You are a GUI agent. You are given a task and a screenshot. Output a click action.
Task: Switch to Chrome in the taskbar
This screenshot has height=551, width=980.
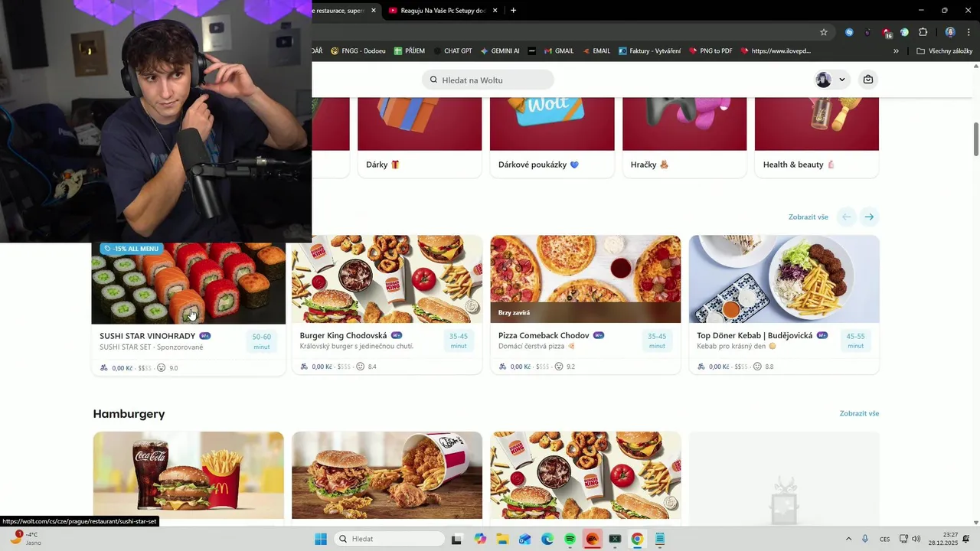coord(637,539)
